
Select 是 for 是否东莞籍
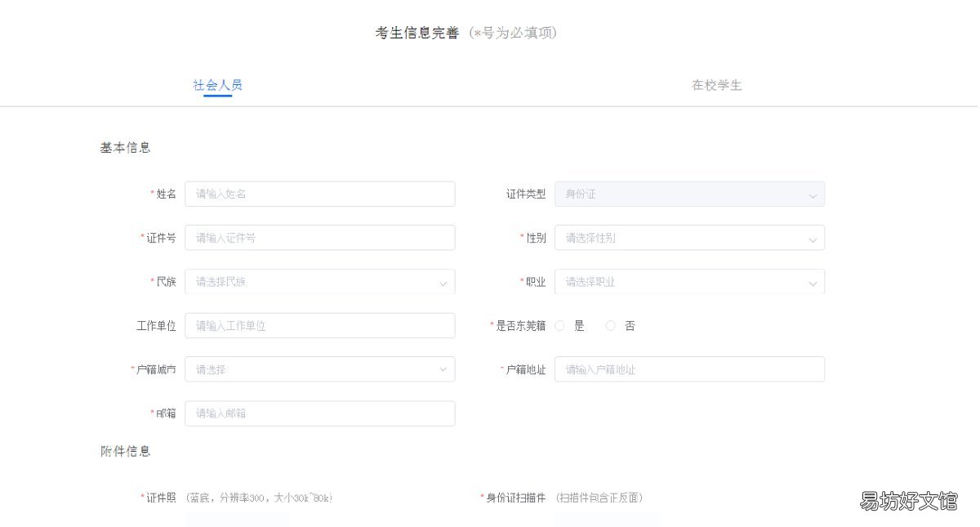pos(560,325)
